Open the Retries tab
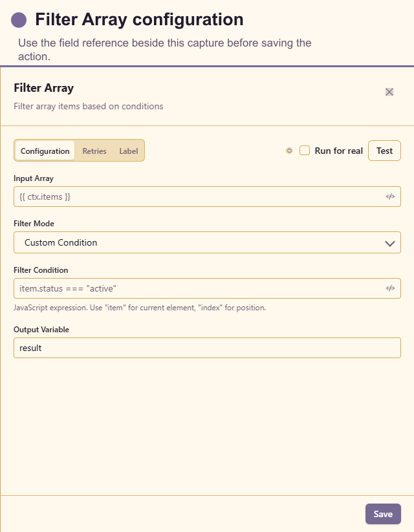Viewport: 414px width, 532px height. pyautogui.click(x=94, y=151)
